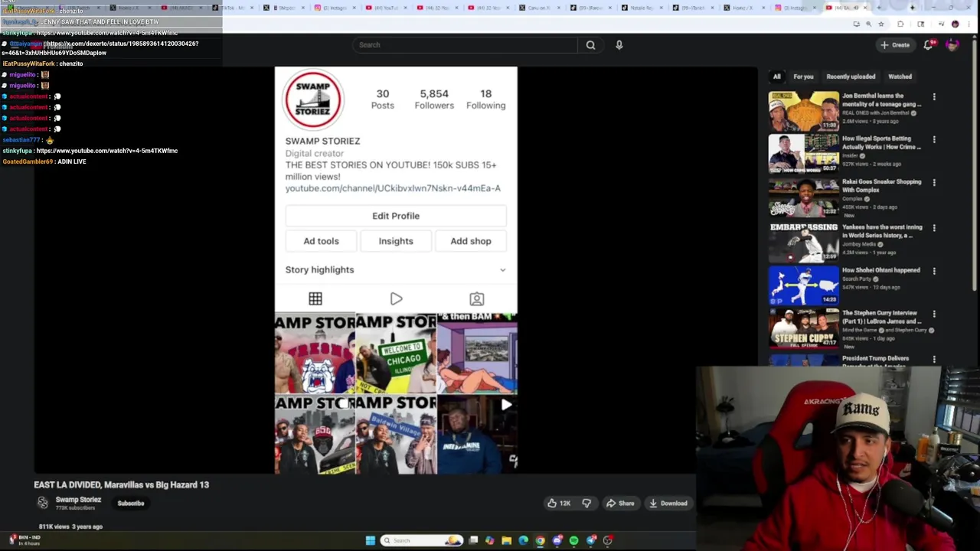Viewport: 980px width, 551px height.
Task: Open options menu for Yankees worst inning video
Action: click(x=934, y=228)
